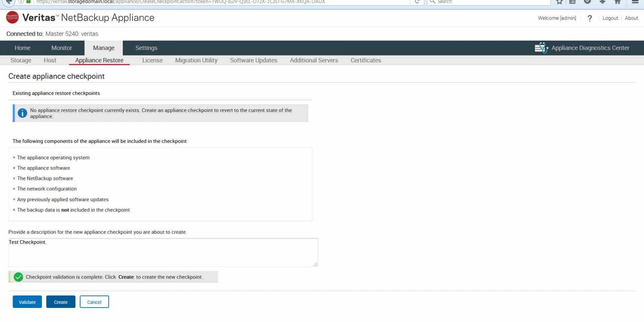
Task: Open the Certificates submenu
Action: pos(366,60)
